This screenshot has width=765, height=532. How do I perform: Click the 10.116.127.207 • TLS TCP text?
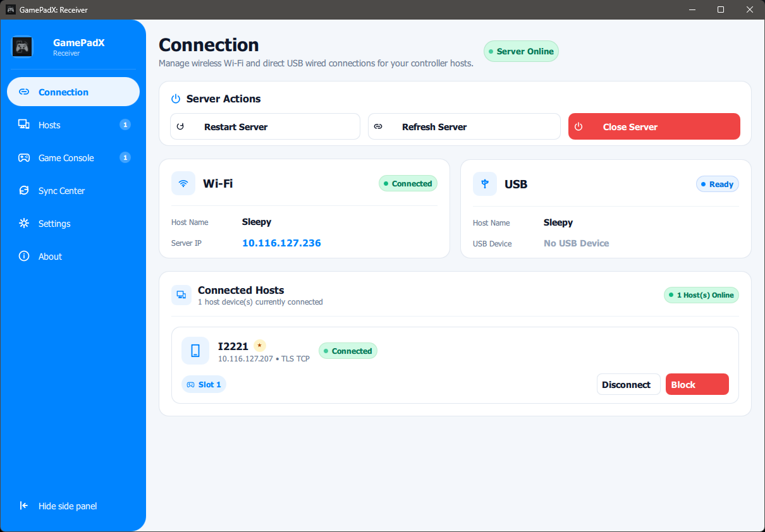point(264,359)
